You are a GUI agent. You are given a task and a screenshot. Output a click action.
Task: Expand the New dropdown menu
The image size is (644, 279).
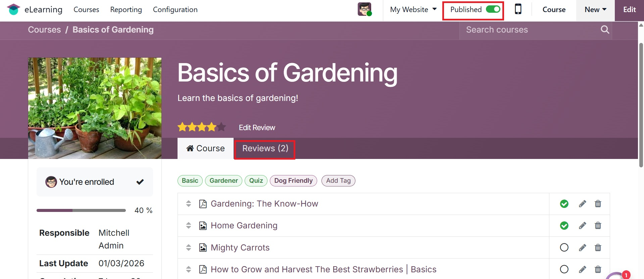tap(595, 9)
